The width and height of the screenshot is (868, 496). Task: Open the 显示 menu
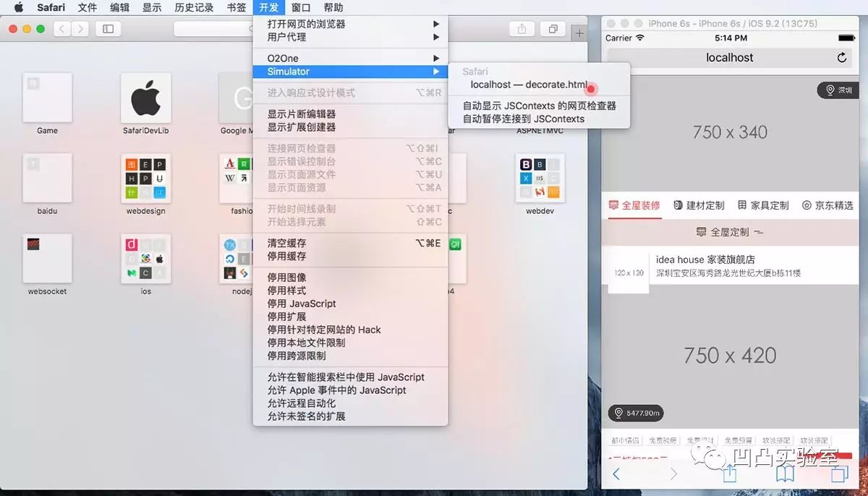click(152, 8)
